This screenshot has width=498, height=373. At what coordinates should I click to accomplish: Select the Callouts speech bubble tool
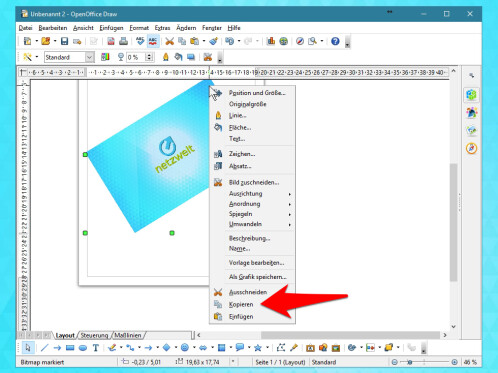240,348
